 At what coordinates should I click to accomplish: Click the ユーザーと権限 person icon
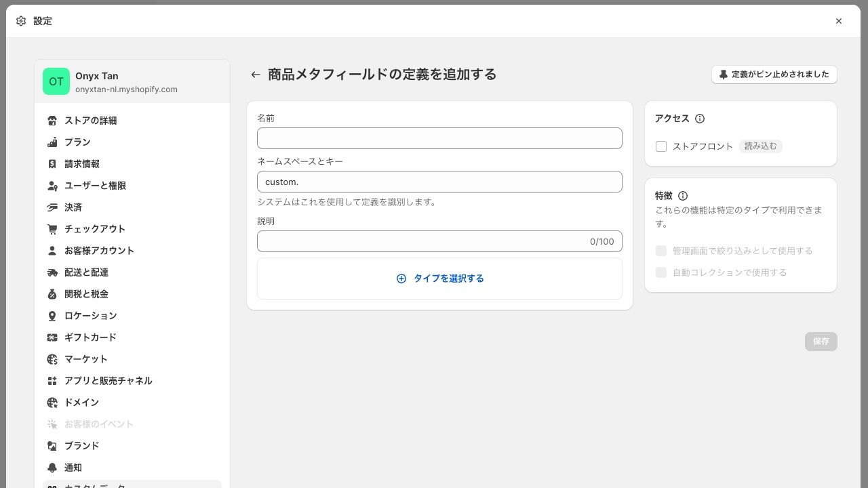(x=52, y=186)
